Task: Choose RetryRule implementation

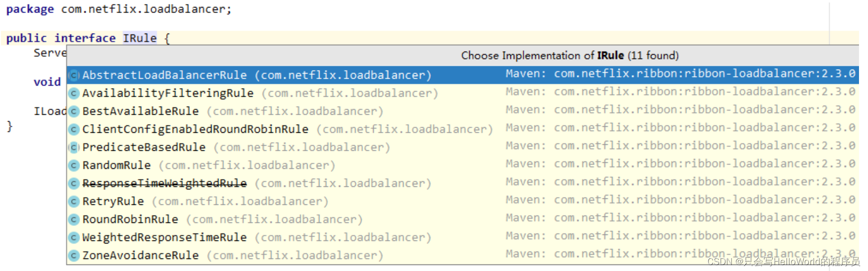Action: coord(463,201)
